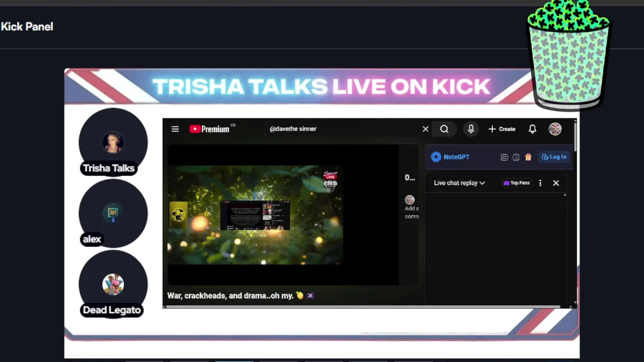Click the NoteGPT logo icon
Viewport: 644px width, 362px height.
click(436, 157)
